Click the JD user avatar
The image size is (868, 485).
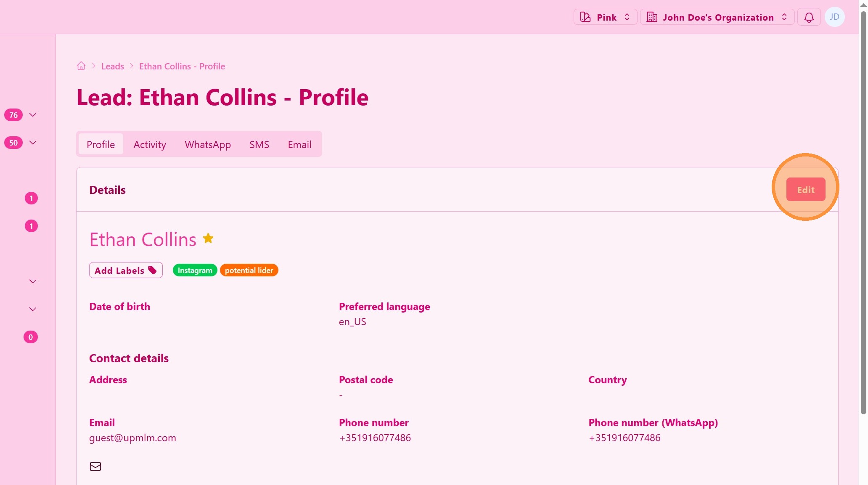(834, 17)
